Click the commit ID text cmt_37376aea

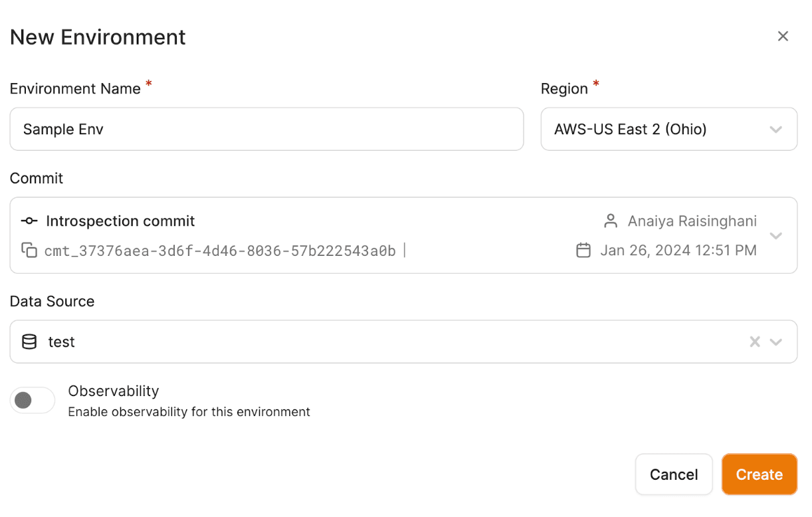220,251
